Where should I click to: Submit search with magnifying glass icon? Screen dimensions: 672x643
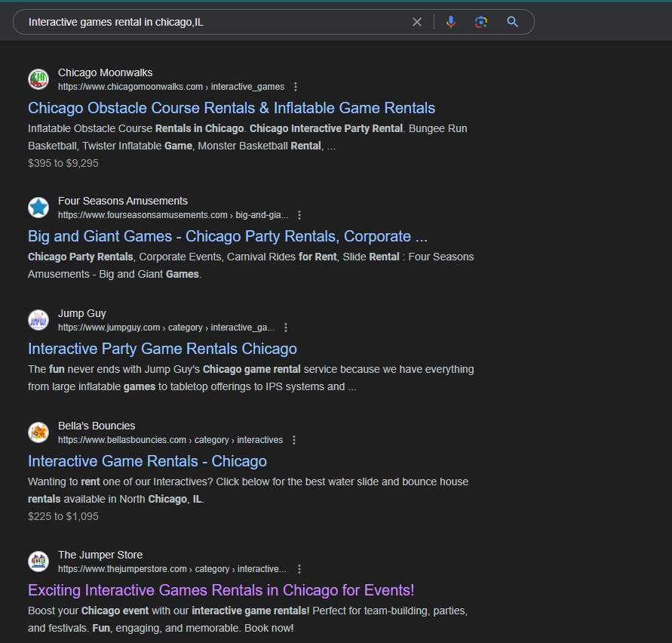[x=512, y=22]
